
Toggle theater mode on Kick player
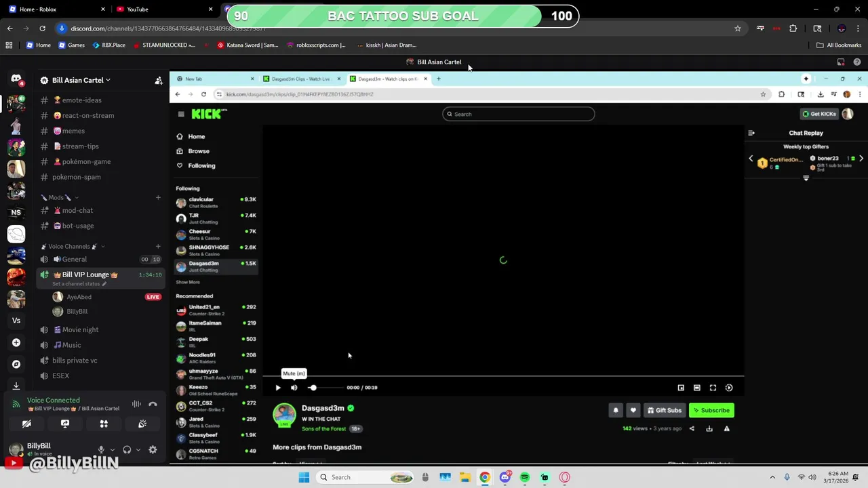click(696, 388)
